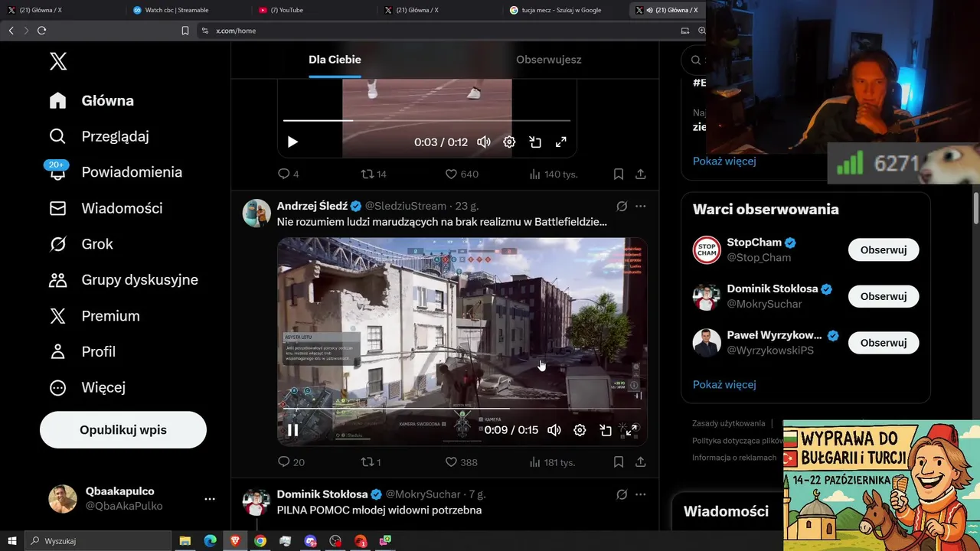Play the top video at 0:03
The width and height of the screenshot is (980, 551).
[x=292, y=142]
